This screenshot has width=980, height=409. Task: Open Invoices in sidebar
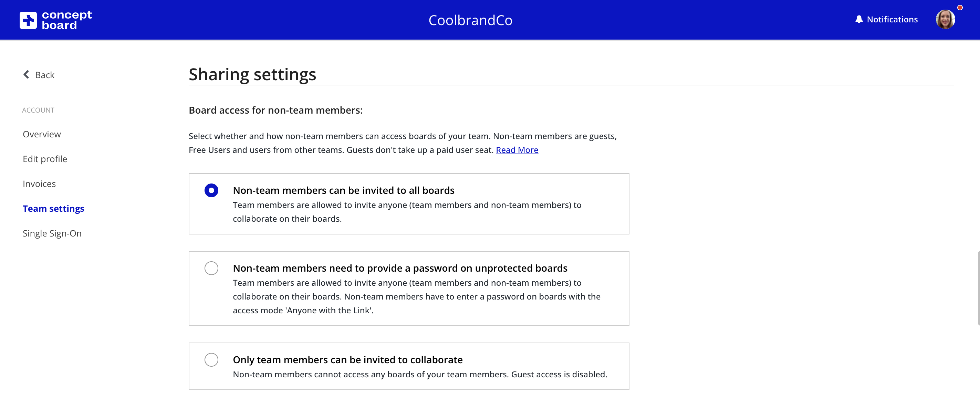coord(39,184)
